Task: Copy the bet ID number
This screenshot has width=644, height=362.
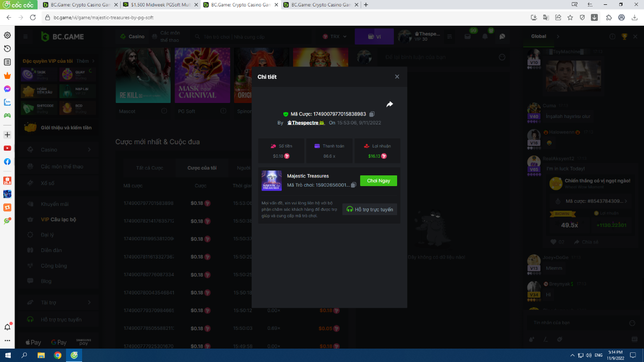Action: [x=372, y=114]
